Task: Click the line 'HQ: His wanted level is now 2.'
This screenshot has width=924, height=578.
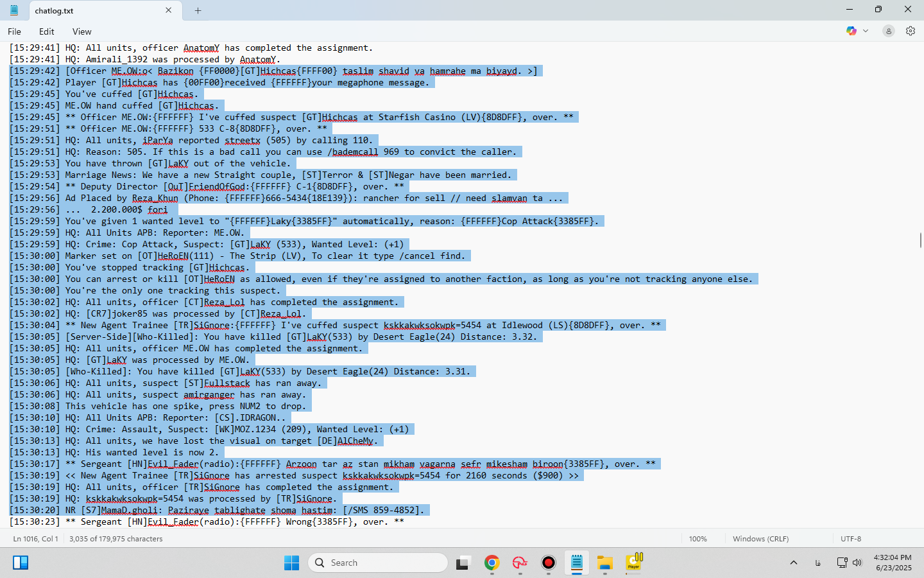Action: point(114,452)
